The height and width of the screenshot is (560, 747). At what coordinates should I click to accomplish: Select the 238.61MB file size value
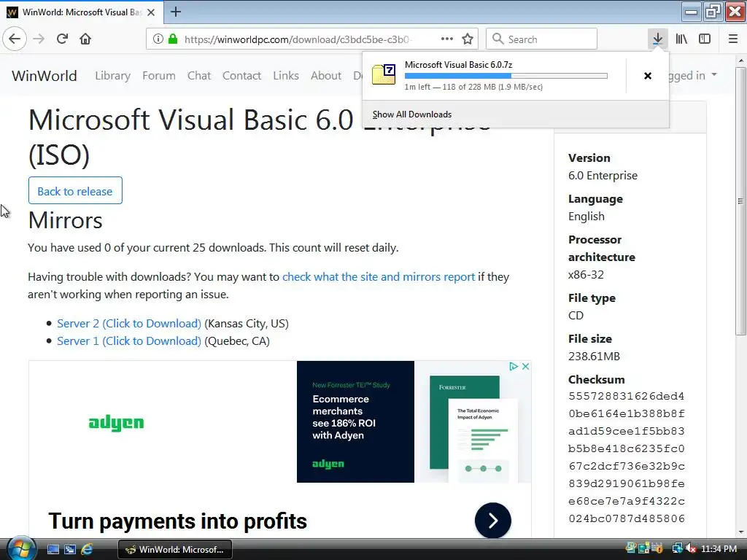(594, 356)
